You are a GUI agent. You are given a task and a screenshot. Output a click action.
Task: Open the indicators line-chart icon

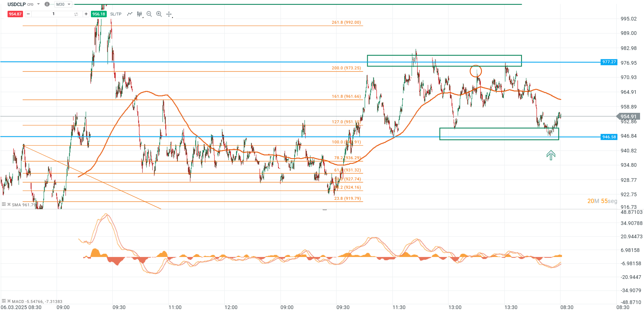tap(130, 14)
